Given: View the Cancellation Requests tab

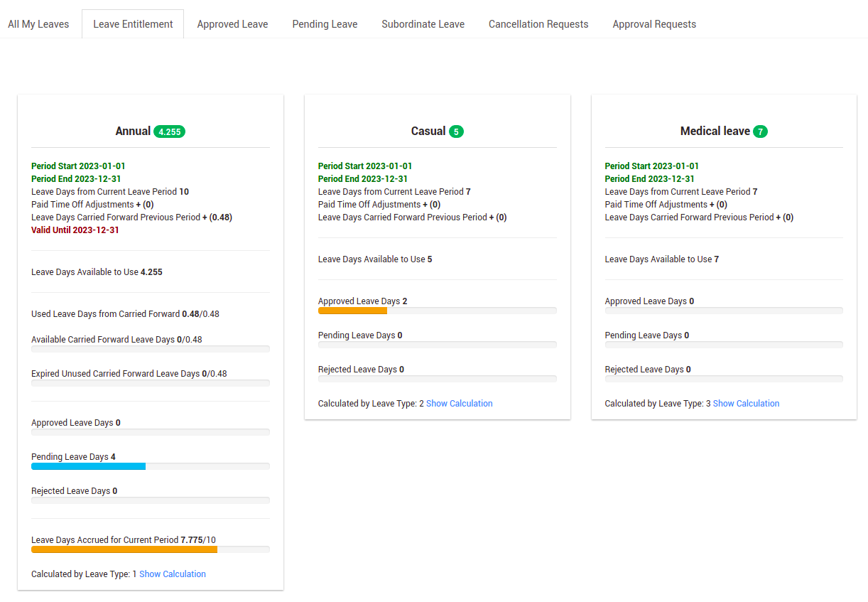Looking at the screenshot, I should [x=538, y=24].
